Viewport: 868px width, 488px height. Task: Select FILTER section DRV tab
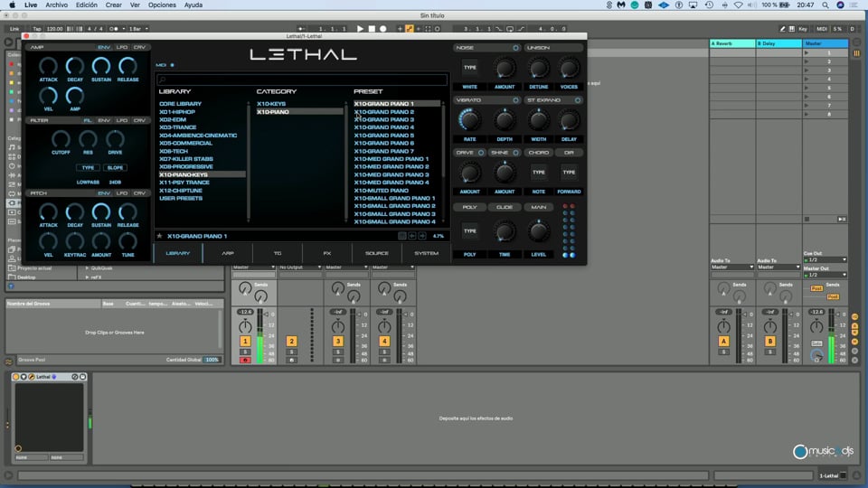(x=139, y=120)
